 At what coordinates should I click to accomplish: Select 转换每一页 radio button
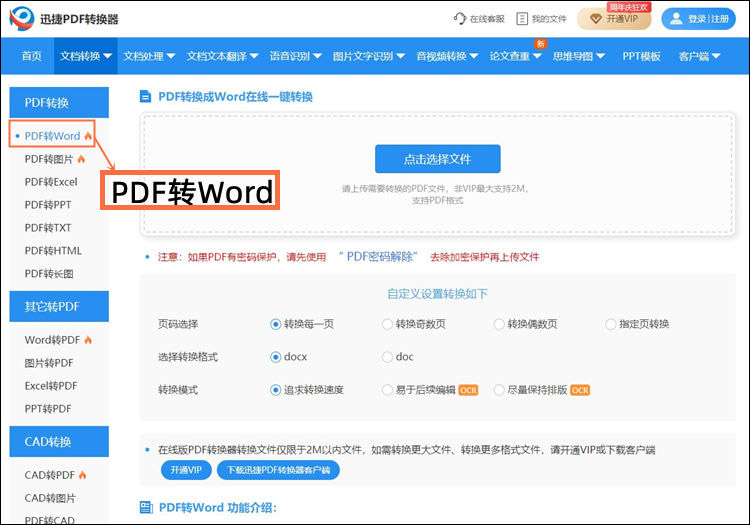(x=276, y=325)
